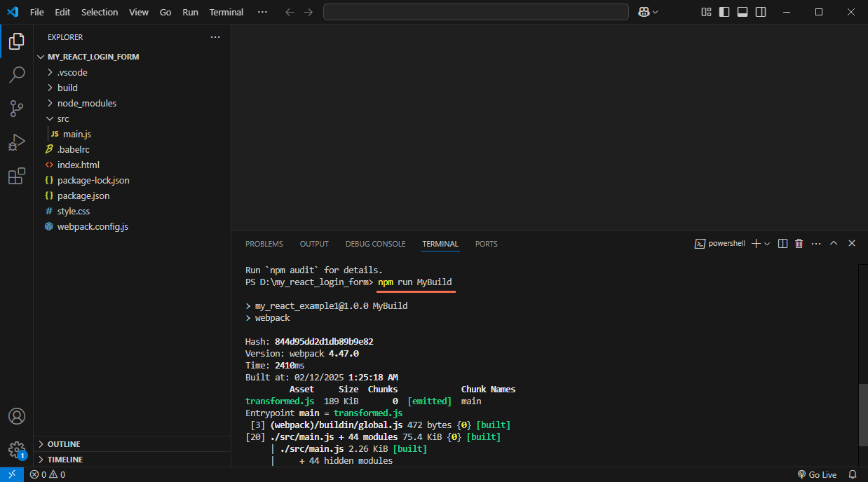Open the Search view in activity bar
Viewport: 868px width, 482px height.
coord(17,74)
